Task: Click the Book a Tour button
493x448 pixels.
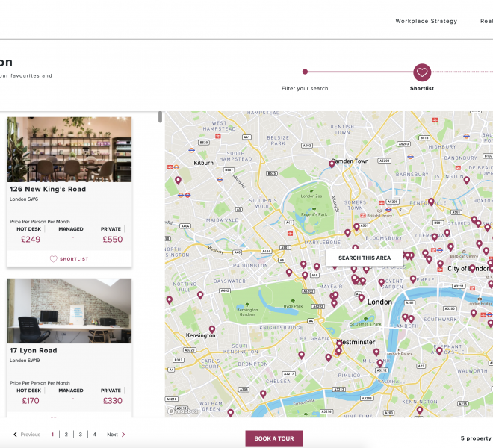Action: pos(274,438)
